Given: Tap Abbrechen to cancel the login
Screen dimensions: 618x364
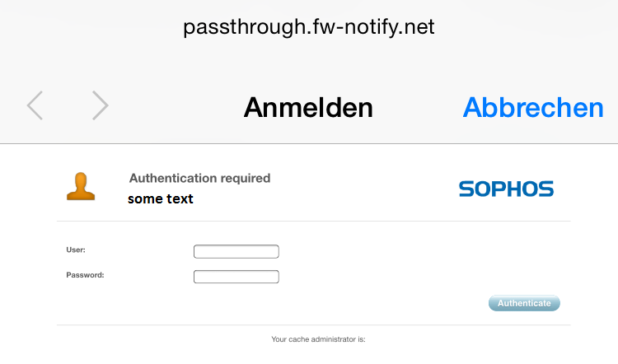Looking at the screenshot, I should [x=533, y=107].
